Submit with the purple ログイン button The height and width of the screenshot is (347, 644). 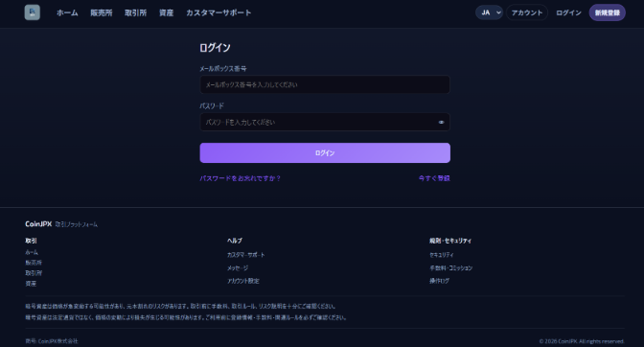(x=325, y=152)
